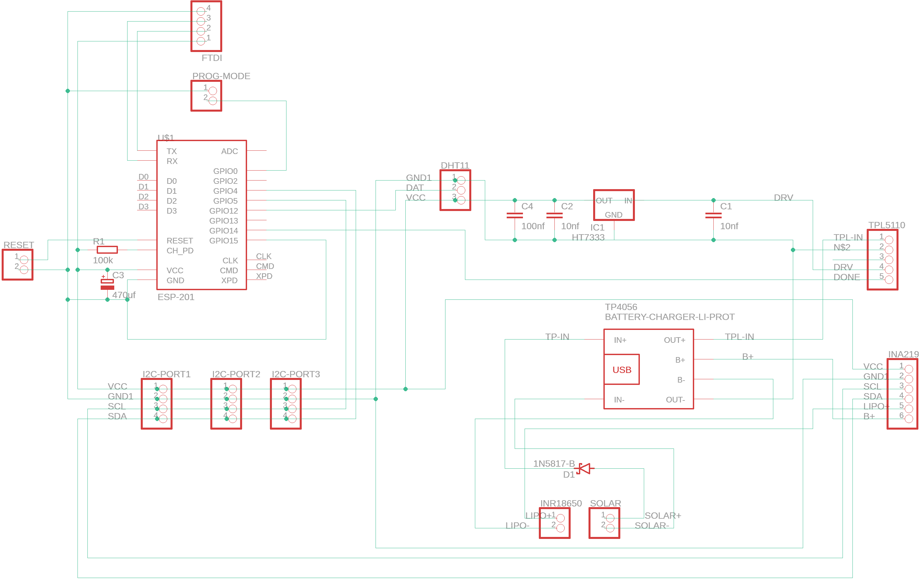Select pin 2 DAT of DHT11
This screenshot has width=924, height=579.
pos(461,190)
